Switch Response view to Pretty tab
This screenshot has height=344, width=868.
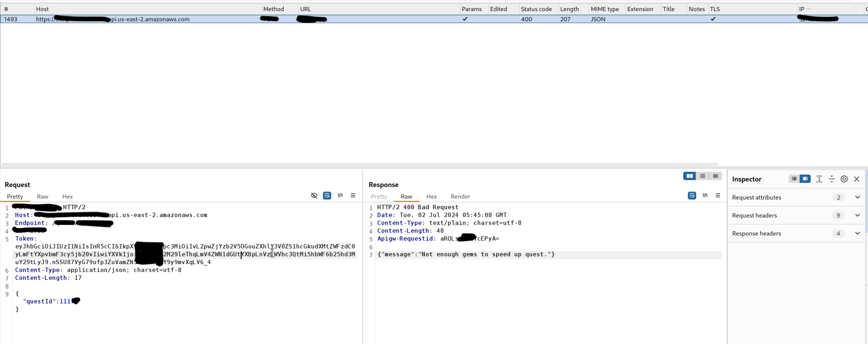coord(379,196)
